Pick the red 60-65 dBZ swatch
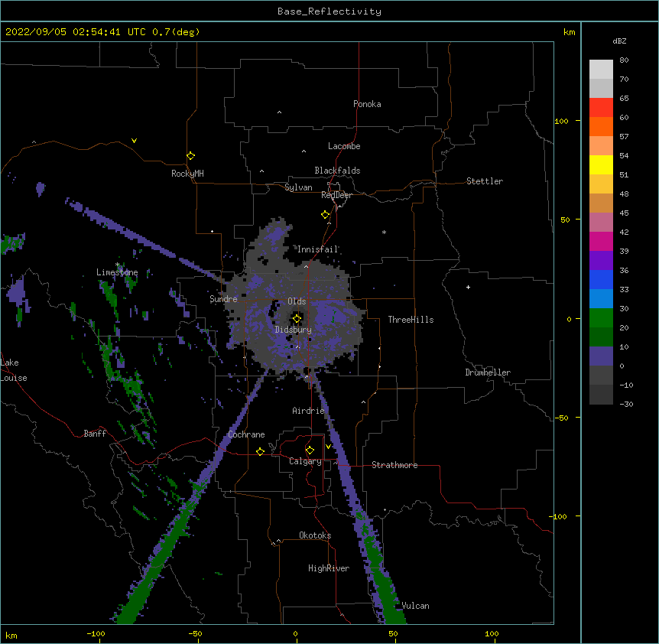The width and height of the screenshot is (659, 644). 601,108
